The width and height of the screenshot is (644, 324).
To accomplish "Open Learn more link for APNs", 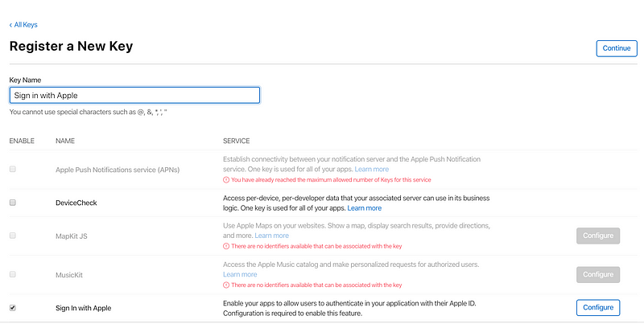I will tap(372, 169).
